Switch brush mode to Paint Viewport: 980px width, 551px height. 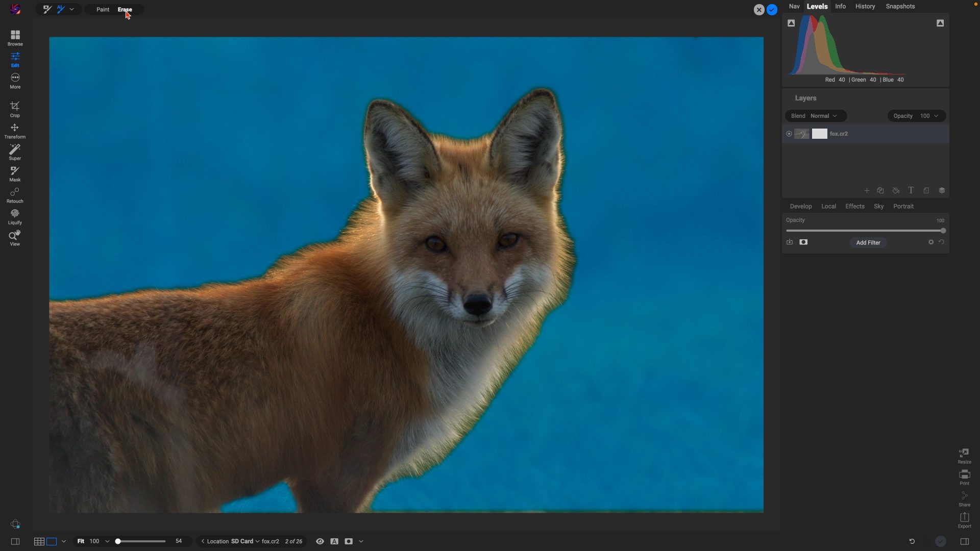pyautogui.click(x=103, y=9)
